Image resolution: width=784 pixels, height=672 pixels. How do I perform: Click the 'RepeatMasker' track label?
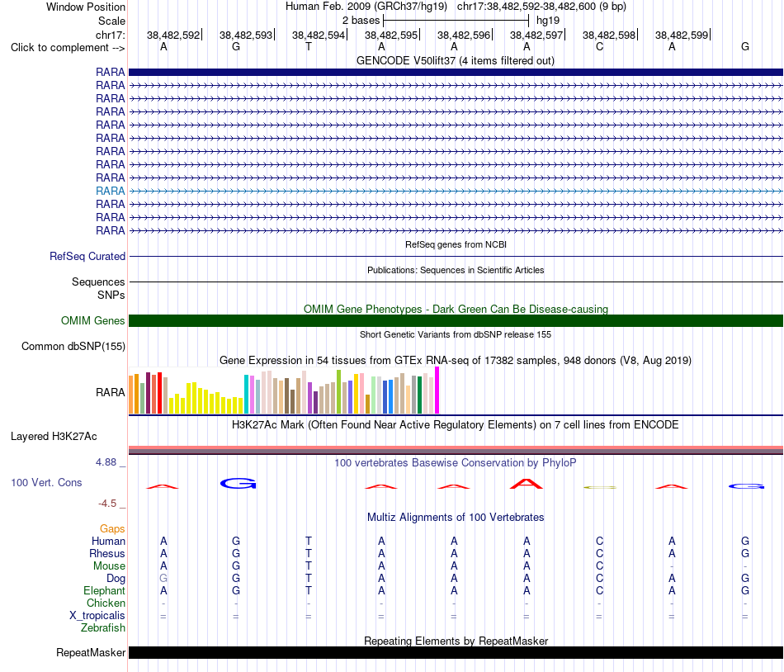(91, 652)
